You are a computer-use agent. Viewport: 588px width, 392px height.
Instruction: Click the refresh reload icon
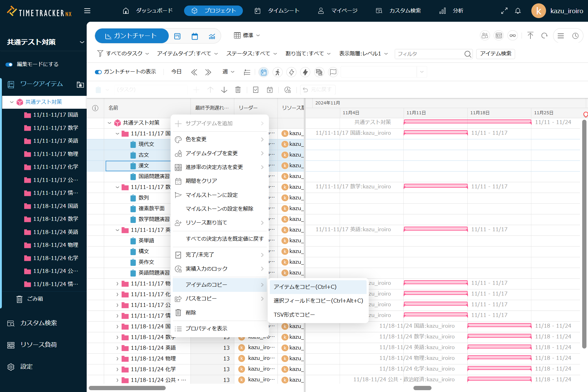click(x=544, y=36)
